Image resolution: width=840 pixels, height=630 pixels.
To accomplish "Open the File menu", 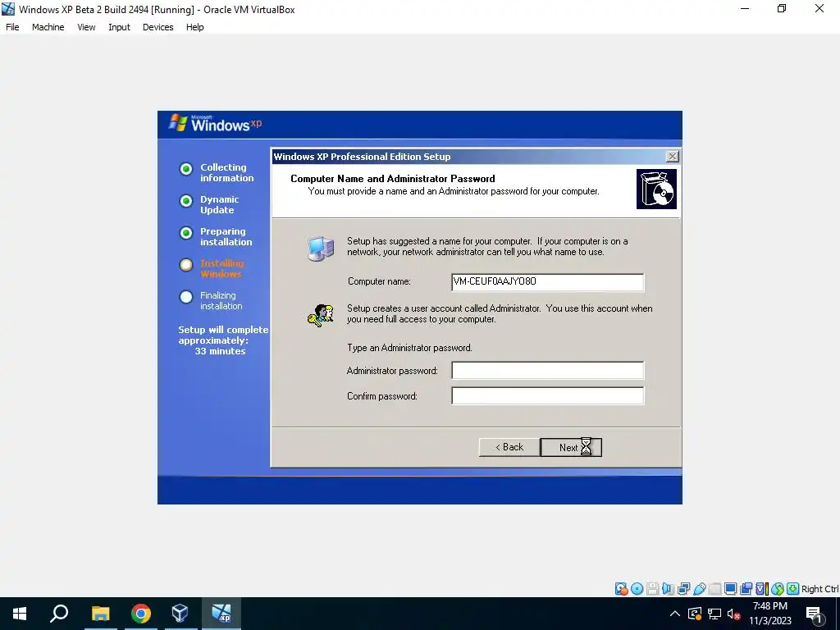I will point(12,27).
